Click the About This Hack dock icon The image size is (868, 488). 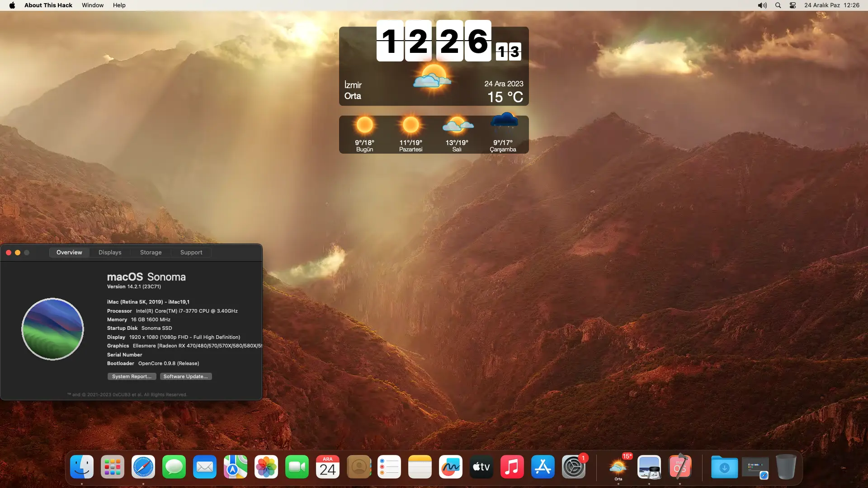point(679,467)
